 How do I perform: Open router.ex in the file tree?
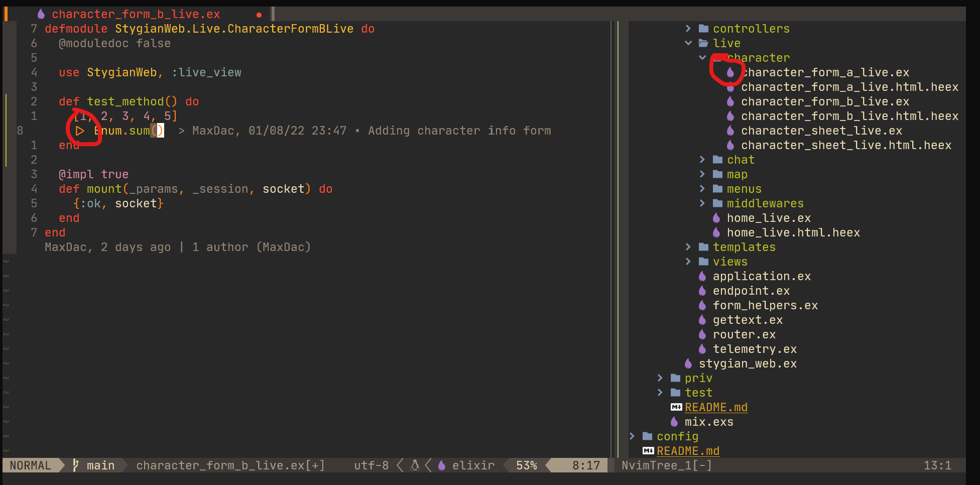pyautogui.click(x=744, y=334)
